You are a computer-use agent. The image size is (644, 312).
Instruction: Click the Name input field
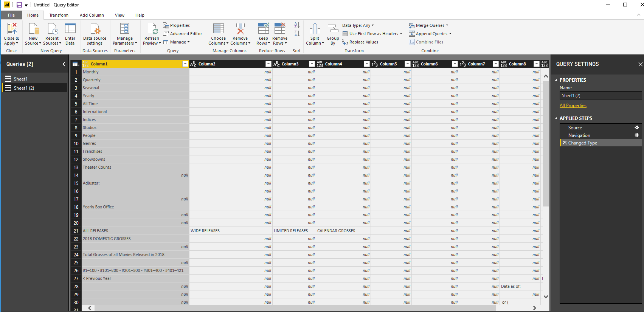tap(601, 96)
